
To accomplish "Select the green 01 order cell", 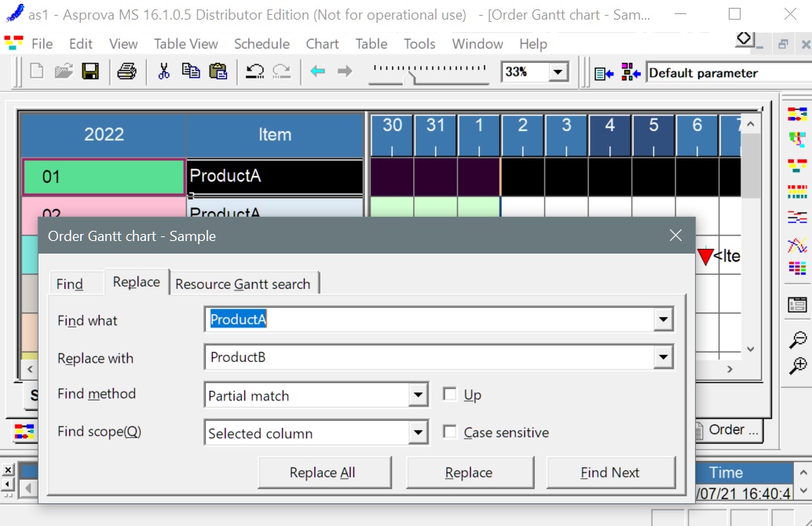I will (104, 177).
